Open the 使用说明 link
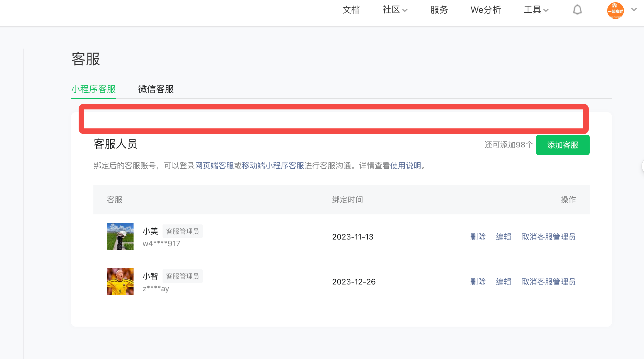Image resolution: width=644 pixels, height=359 pixels. tap(405, 166)
